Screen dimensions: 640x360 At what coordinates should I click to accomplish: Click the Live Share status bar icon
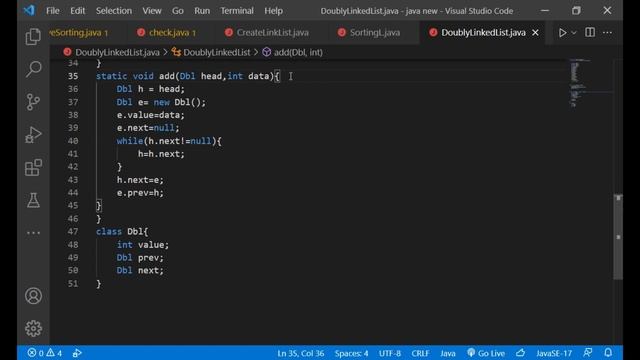tap(77, 353)
